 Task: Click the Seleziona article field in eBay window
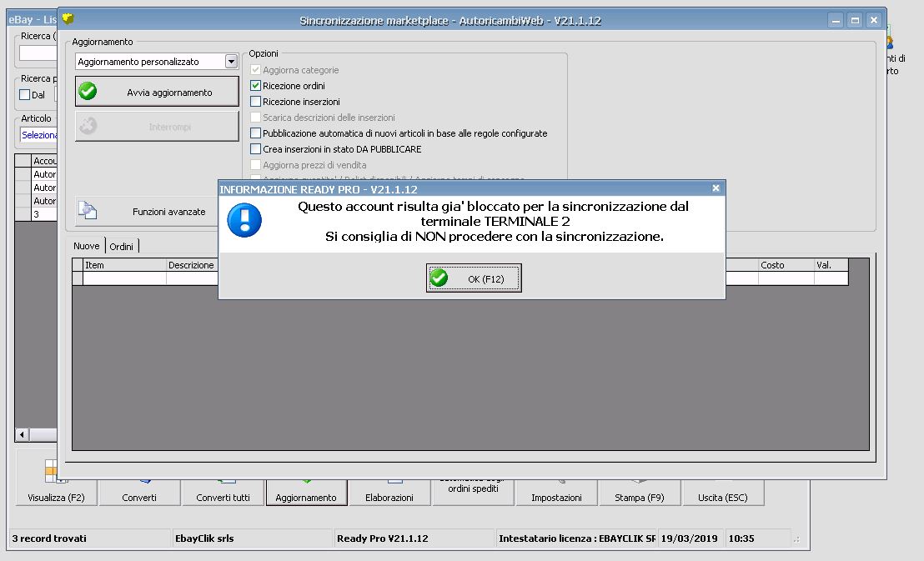point(39,135)
